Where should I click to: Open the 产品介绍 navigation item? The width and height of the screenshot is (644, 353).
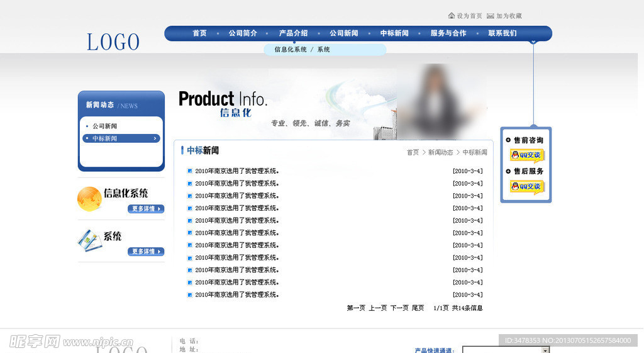(293, 33)
